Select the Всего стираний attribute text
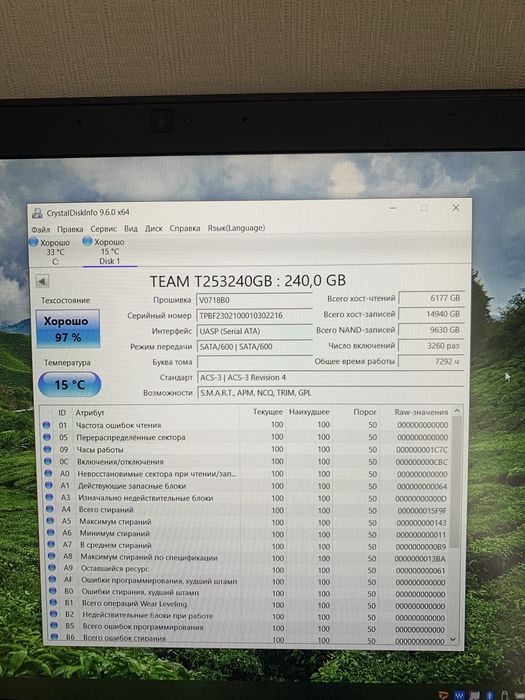This screenshot has height=700, width=525. tap(106, 509)
